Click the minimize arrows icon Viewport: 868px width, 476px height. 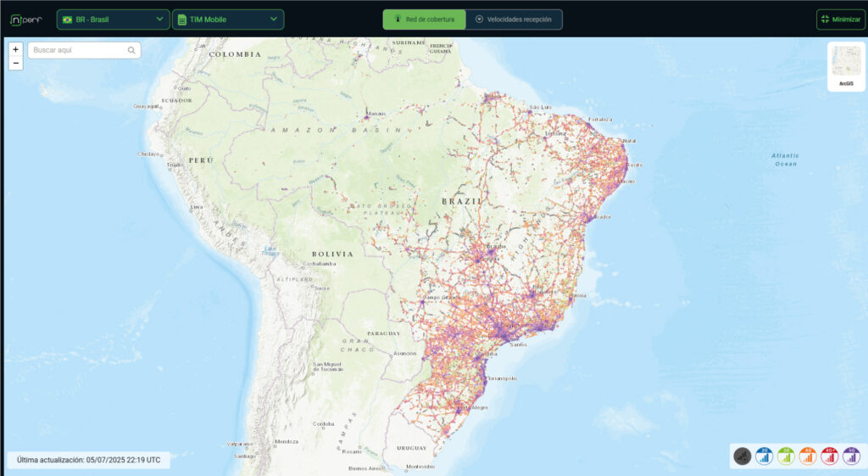(x=825, y=19)
